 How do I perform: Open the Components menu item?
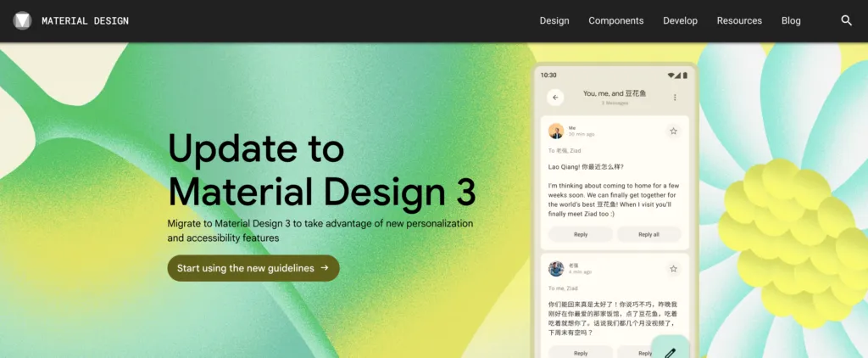(x=615, y=20)
